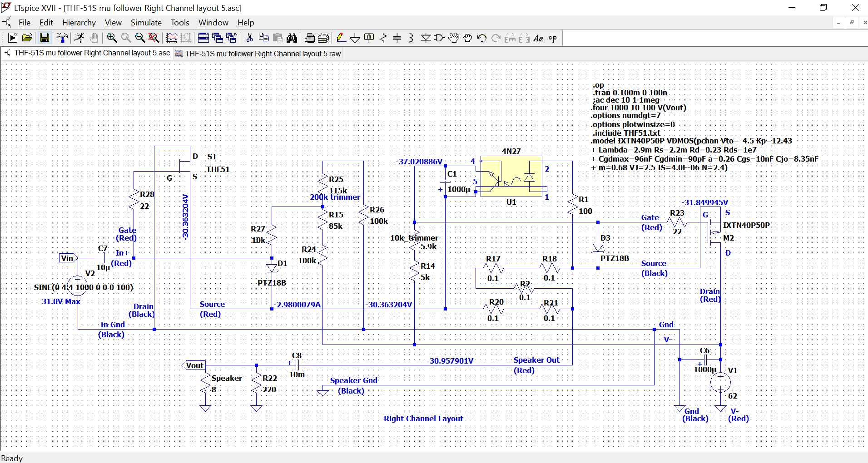Click the Cascade Windows icon
This screenshot has height=463, width=868.
pyautogui.click(x=217, y=38)
